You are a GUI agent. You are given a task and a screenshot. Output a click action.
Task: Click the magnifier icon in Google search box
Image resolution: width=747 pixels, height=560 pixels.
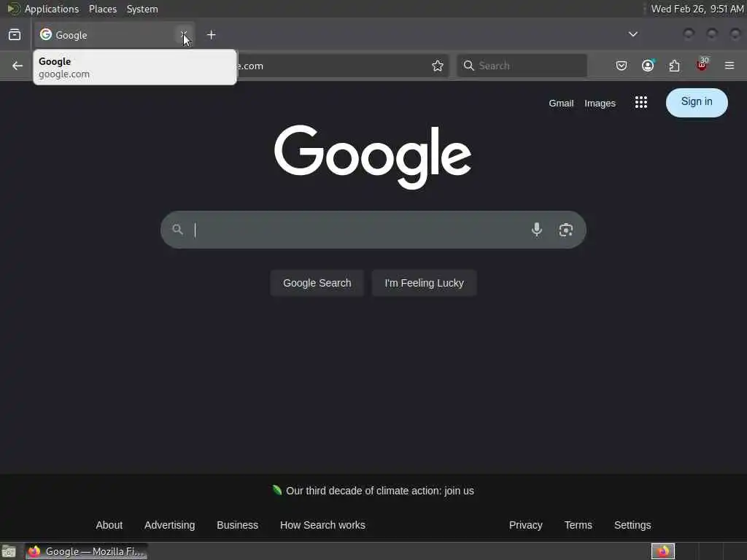(x=178, y=230)
